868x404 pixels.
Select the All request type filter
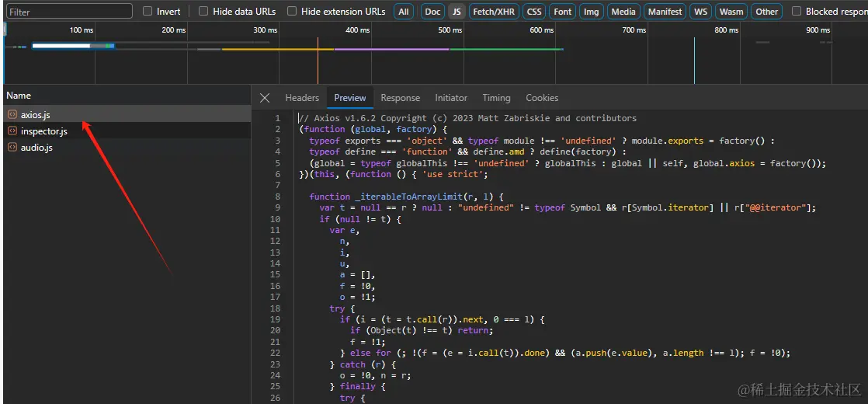click(x=404, y=12)
